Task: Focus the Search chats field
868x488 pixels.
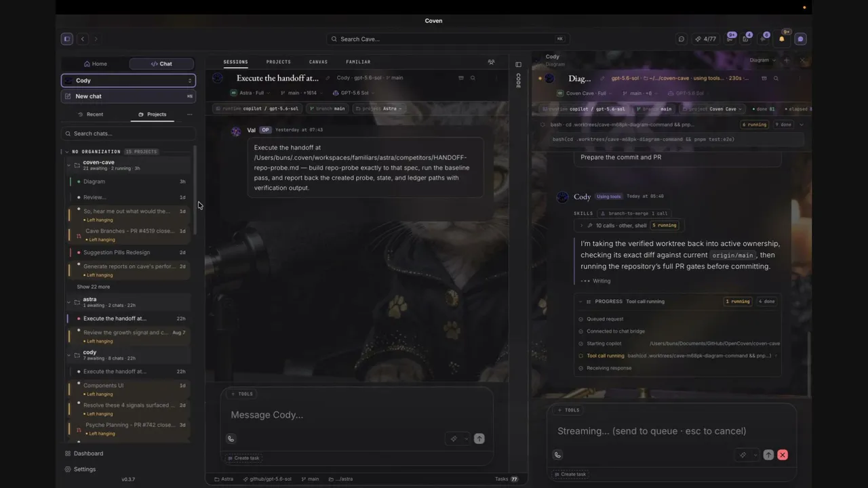Action: (128, 134)
